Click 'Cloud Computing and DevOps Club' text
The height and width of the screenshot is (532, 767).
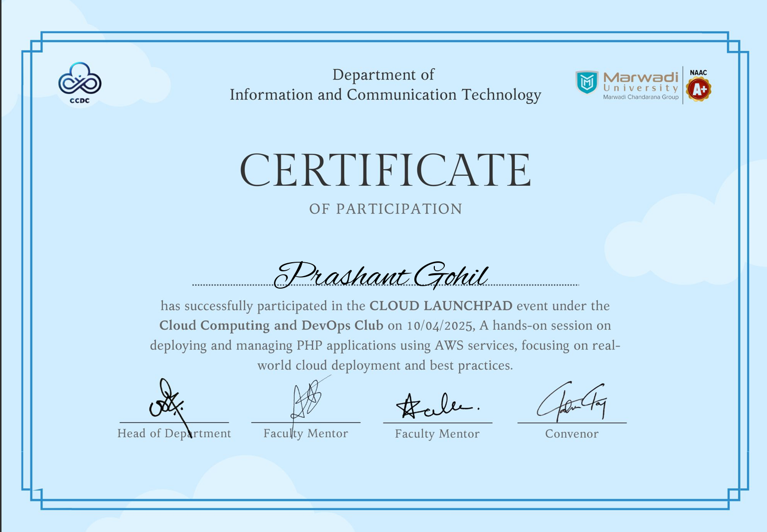271,325
